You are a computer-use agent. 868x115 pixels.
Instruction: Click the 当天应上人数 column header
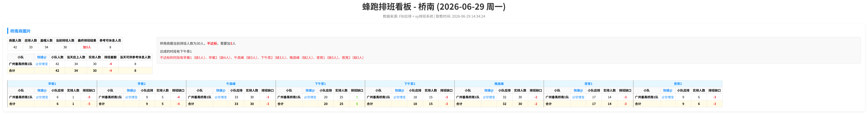click(76, 57)
